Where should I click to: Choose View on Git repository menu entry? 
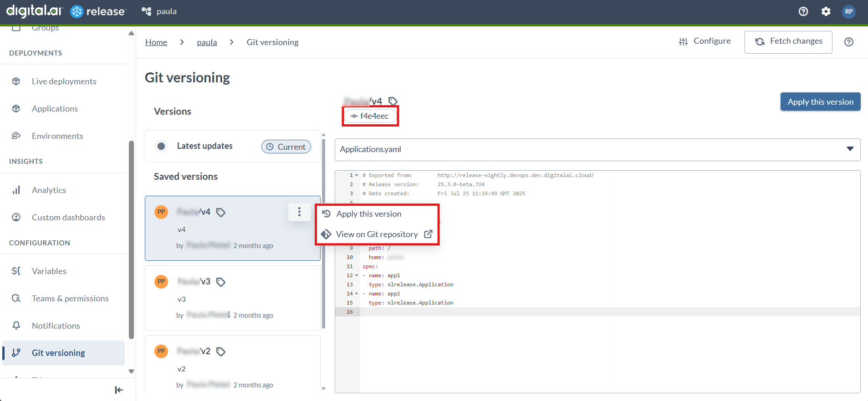377,234
